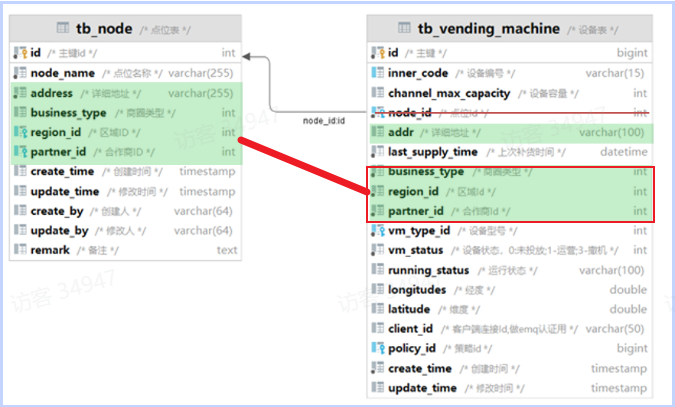This screenshot has width=675, height=407.
Task: Click varchar(15) type of inner_code
Action: click(615, 73)
